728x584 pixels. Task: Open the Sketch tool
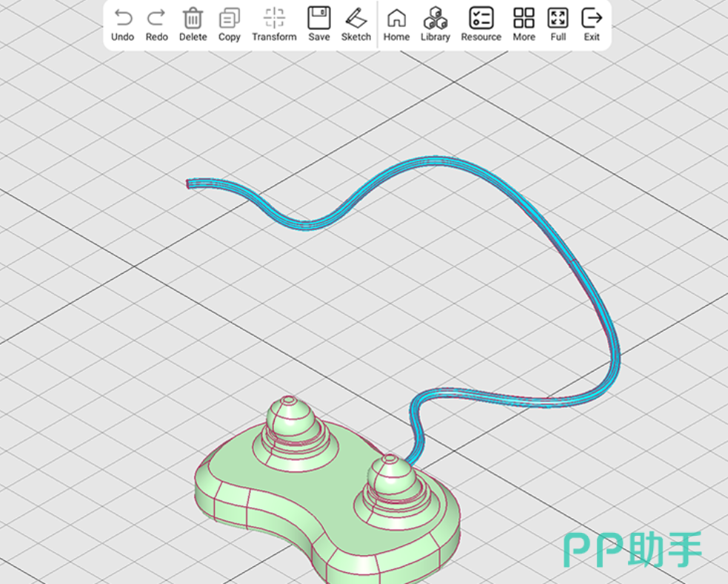(x=356, y=19)
